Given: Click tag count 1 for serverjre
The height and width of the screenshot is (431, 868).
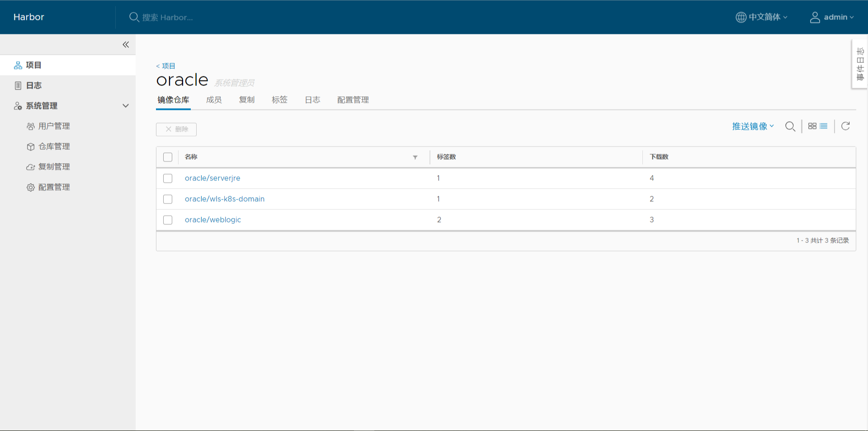Looking at the screenshot, I should (x=439, y=178).
